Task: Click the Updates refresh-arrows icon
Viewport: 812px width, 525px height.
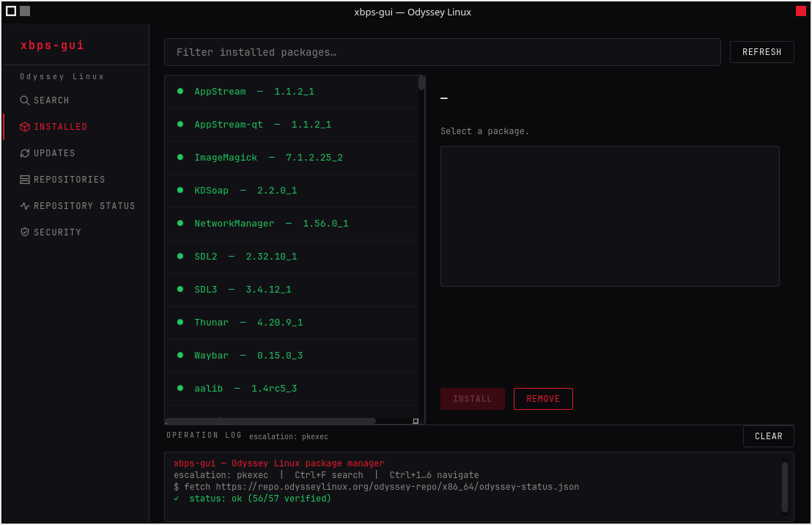Action: point(24,153)
